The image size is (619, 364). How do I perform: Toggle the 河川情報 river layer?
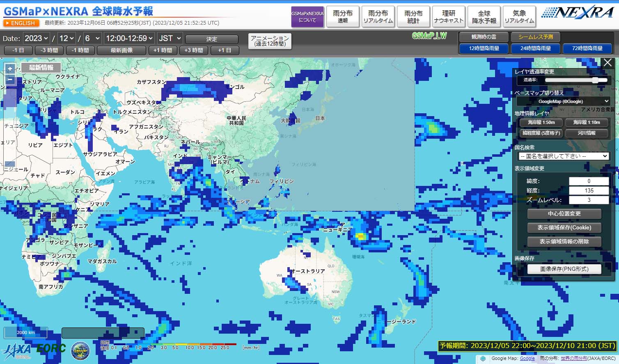[x=587, y=133]
